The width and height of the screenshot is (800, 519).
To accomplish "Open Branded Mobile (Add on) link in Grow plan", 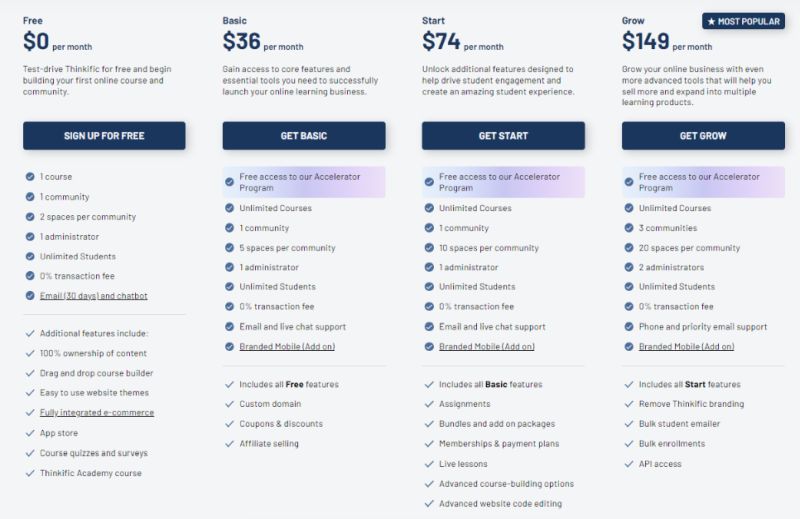I will pyautogui.click(x=686, y=347).
